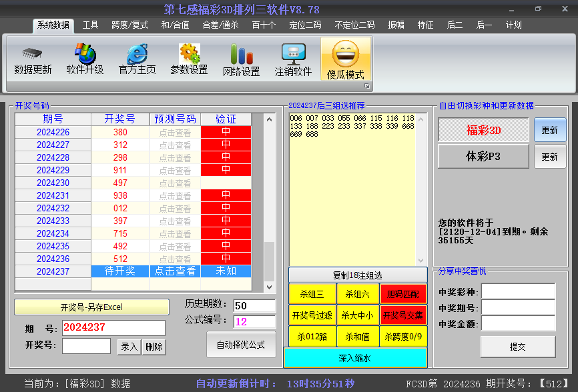Open the 不定位二码 tab
Screen dimensions: 578x392
coord(354,25)
